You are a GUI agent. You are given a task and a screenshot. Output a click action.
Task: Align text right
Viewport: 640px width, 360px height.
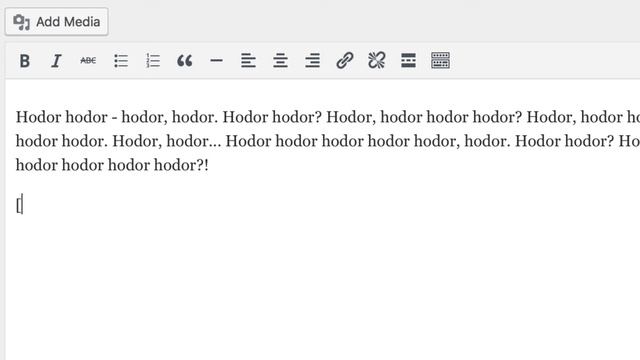[313, 61]
